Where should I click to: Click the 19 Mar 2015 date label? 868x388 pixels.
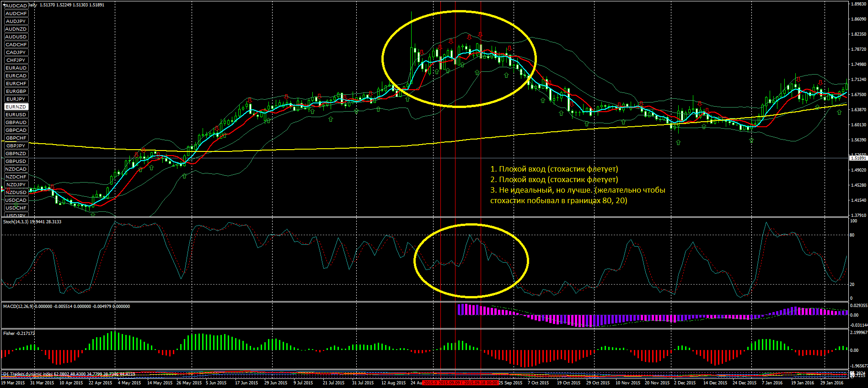13,383
